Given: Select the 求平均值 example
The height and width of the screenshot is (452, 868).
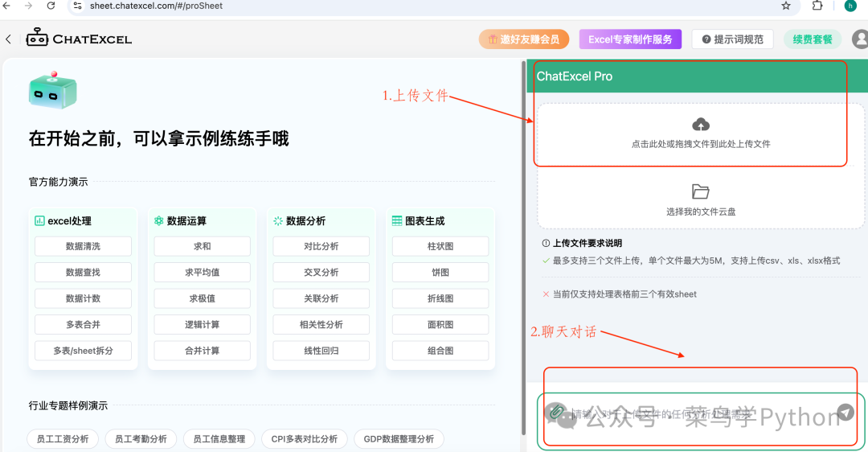Looking at the screenshot, I should point(202,273).
